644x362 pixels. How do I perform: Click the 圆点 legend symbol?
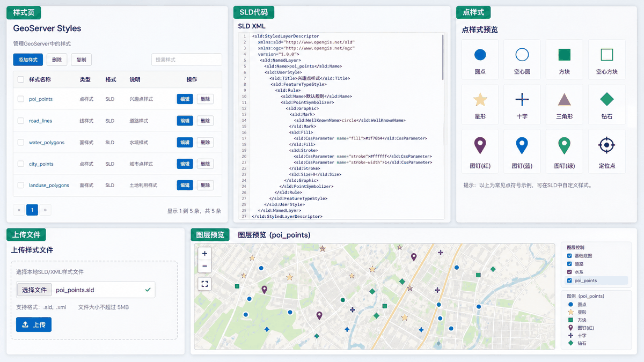(x=570, y=304)
